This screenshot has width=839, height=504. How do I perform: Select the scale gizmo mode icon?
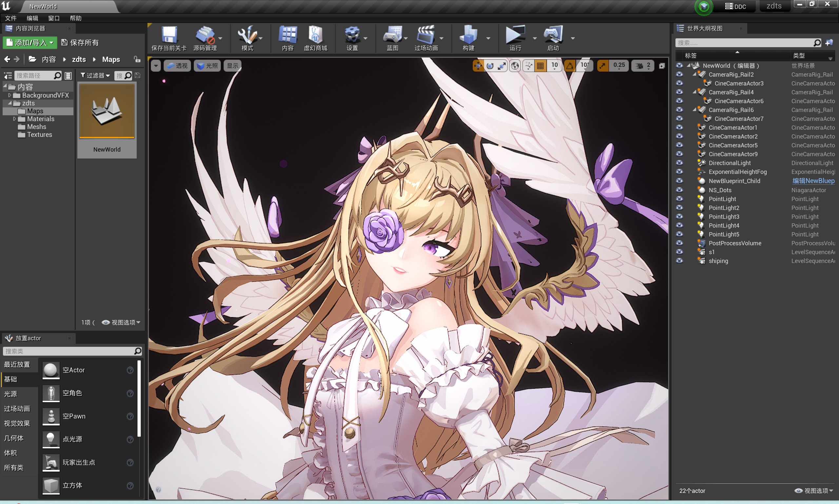(x=501, y=65)
